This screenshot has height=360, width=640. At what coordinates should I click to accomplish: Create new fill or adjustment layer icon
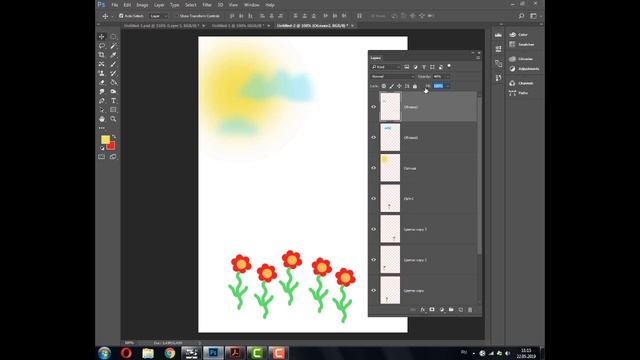442,310
